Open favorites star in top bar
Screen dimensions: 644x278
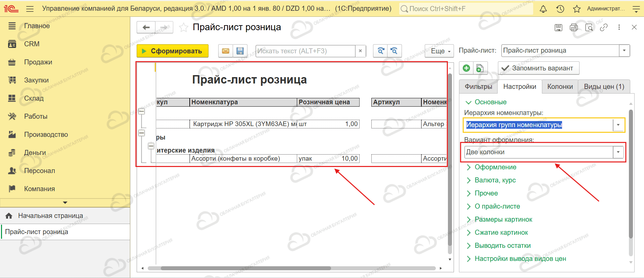click(x=577, y=9)
